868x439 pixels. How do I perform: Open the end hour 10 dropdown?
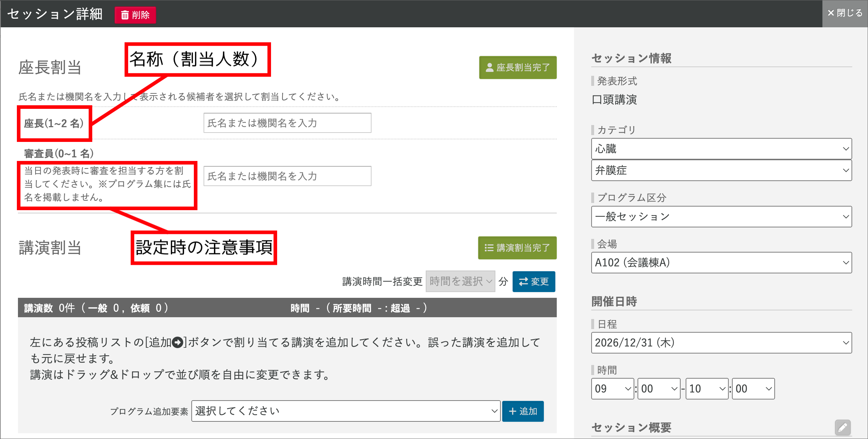pyautogui.click(x=706, y=389)
